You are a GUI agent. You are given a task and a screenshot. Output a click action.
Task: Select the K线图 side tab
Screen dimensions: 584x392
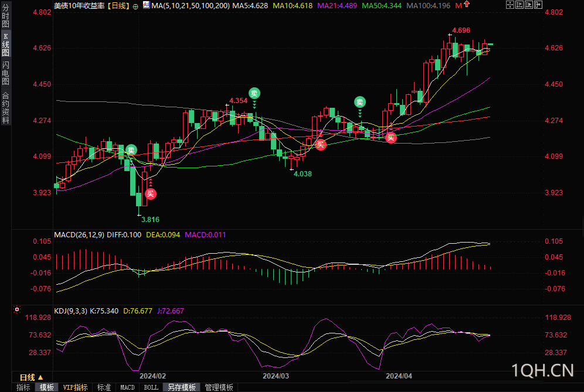point(5,45)
